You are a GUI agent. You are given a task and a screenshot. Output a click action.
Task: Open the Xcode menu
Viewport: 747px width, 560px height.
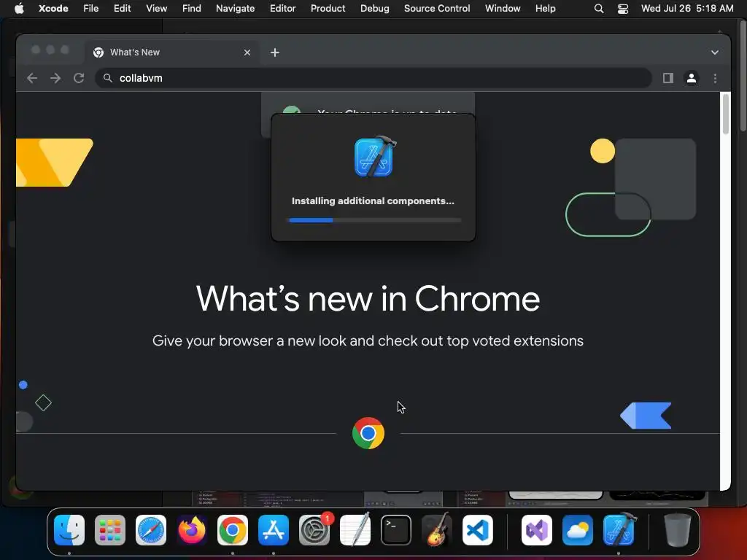53,9
